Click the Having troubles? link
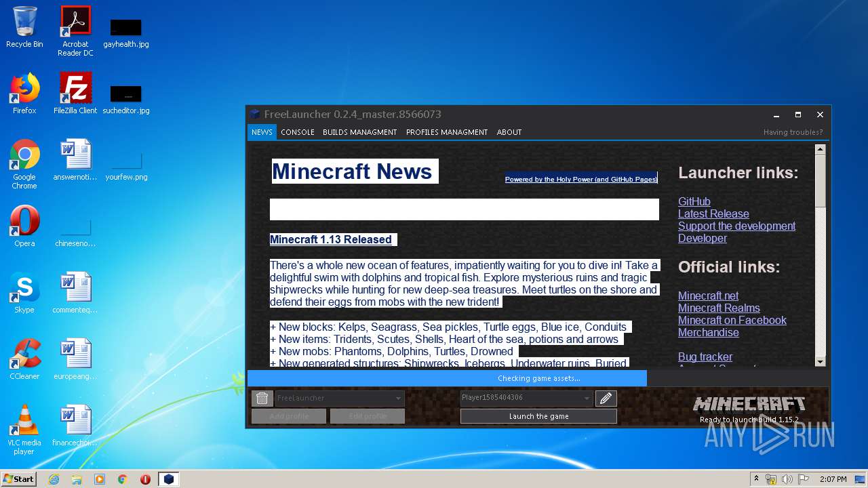The image size is (868, 488). [x=793, y=132]
